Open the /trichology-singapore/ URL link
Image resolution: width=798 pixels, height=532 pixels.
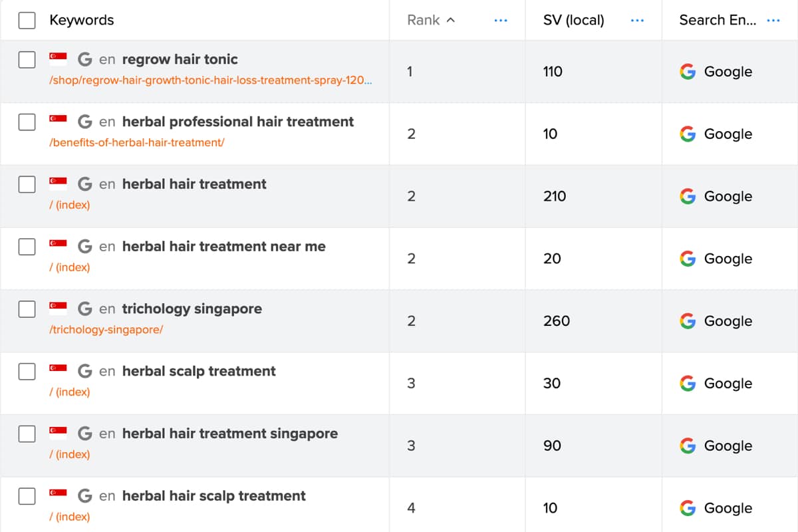[x=106, y=329]
